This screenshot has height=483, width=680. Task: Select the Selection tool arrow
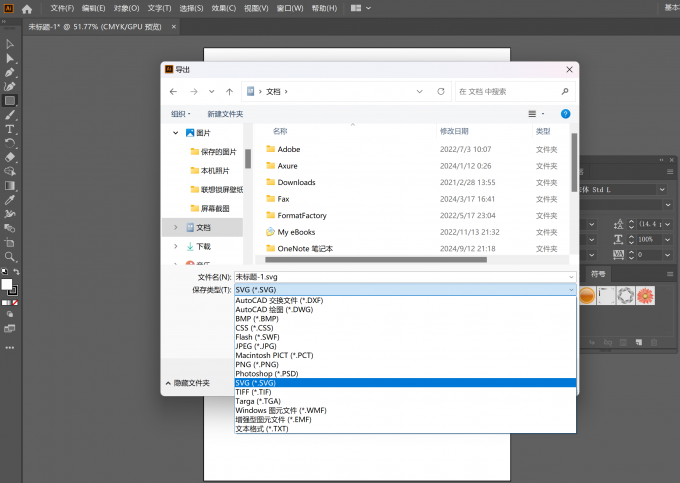tap(10, 44)
